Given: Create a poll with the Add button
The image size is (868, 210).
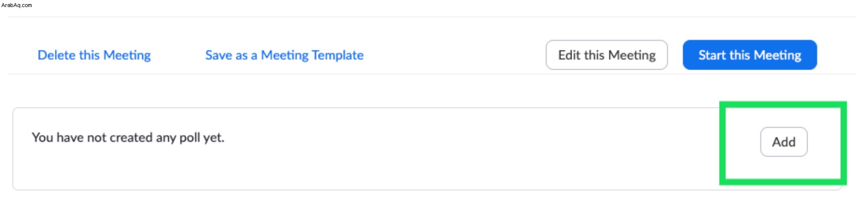Looking at the screenshot, I should coord(784,142).
